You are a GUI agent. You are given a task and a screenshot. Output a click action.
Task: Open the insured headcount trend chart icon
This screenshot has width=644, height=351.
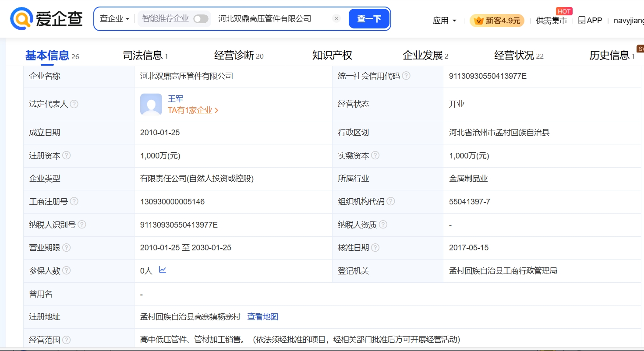click(x=163, y=270)
